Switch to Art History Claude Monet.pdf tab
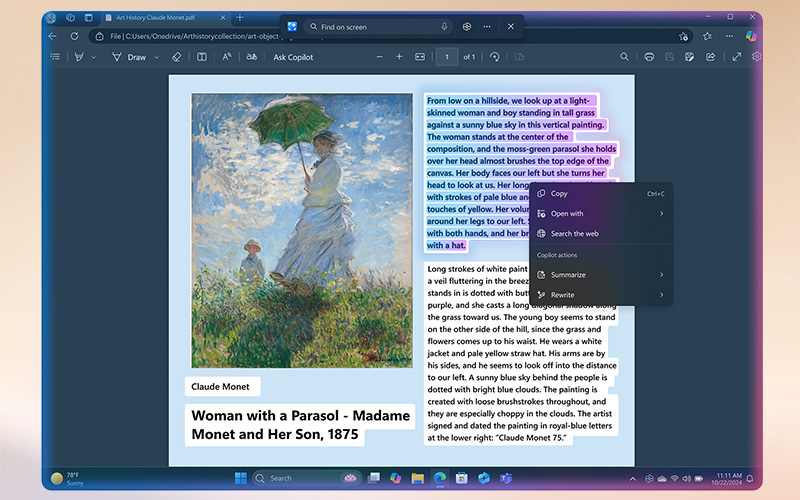 (156, 17)
